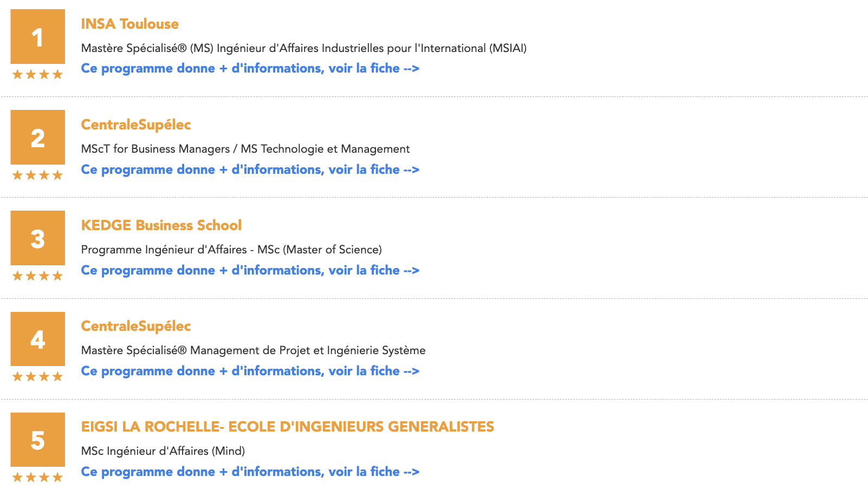Viewport: 868px width, 496px height.
Task: Open the INSA Toulouse school page
Action: 130,24
